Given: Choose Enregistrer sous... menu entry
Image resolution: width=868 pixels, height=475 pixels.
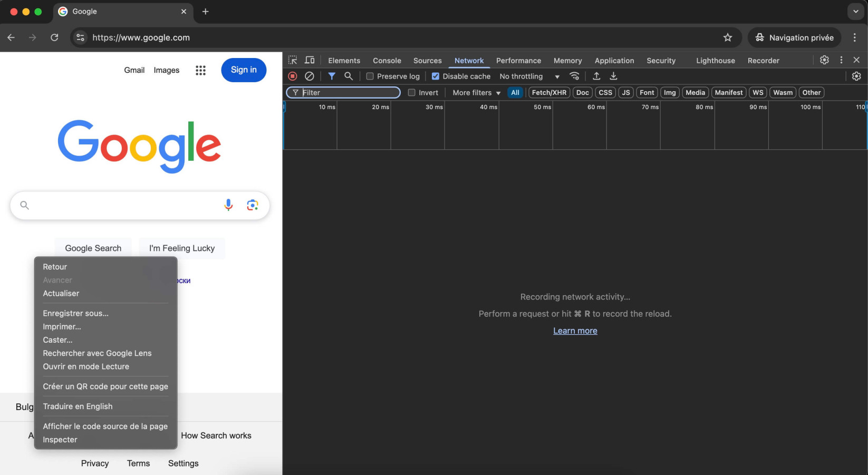Looking at the screenshot, I should click(x=105, y=313).
